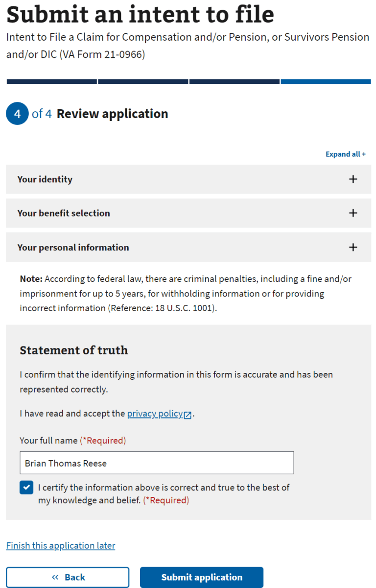Click the double-chevron icon on the Back button
The height and width of the screenshot is (588, 376).
tap(55, 577)
